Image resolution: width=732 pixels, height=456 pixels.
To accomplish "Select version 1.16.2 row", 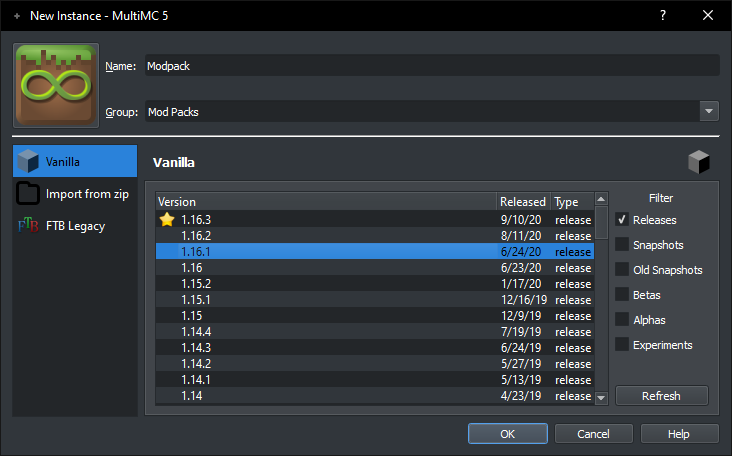I will (375, 235).
